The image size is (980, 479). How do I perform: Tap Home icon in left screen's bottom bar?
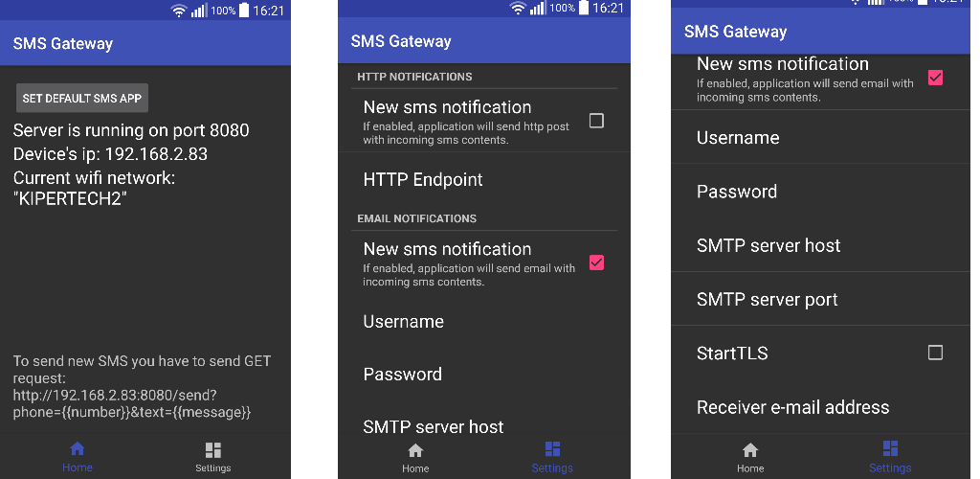[77, 449]
